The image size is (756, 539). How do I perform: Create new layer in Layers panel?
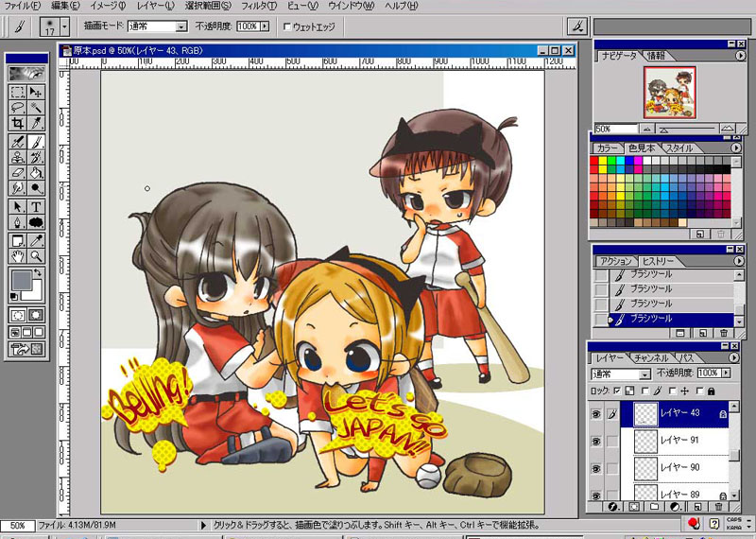(697, 507)
